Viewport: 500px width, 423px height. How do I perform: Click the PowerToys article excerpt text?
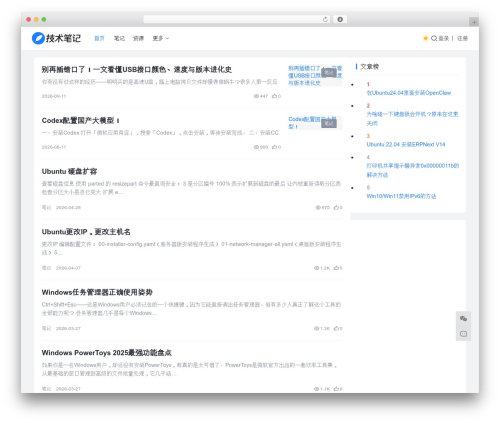189,369
